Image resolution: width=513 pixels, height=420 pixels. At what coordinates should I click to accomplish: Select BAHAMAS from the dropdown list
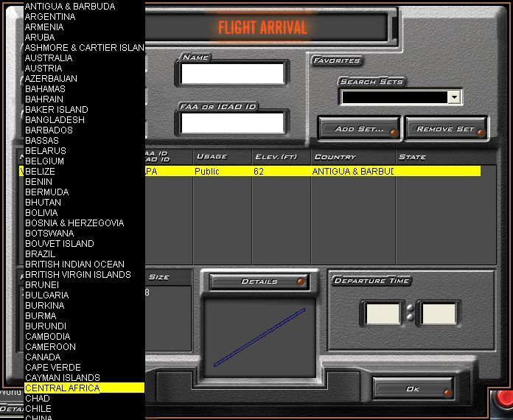tap(45, 88)
